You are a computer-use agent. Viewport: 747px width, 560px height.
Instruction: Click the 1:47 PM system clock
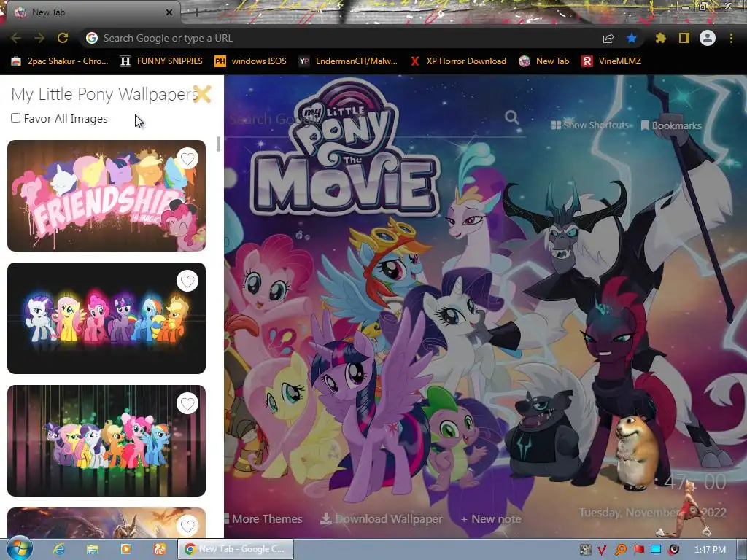(x=710, y=550)
